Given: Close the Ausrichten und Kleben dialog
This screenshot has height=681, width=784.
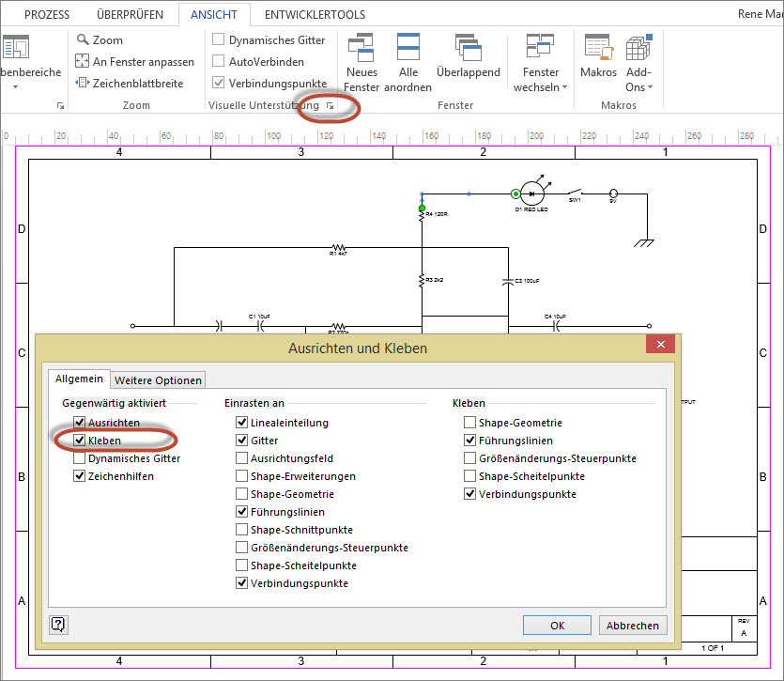Looking at the screenshot, I should (x=661, y=345).
